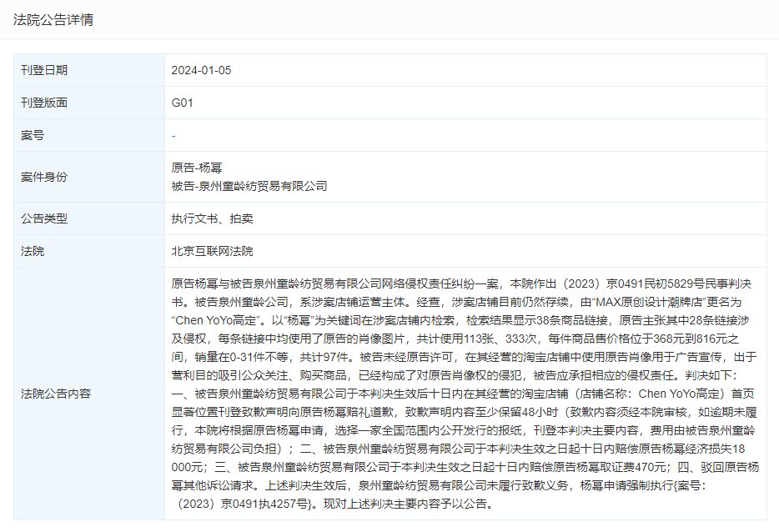779x532 pixels.
Task: Open the court 北京互联网法院
Action: tap(212, 250)
